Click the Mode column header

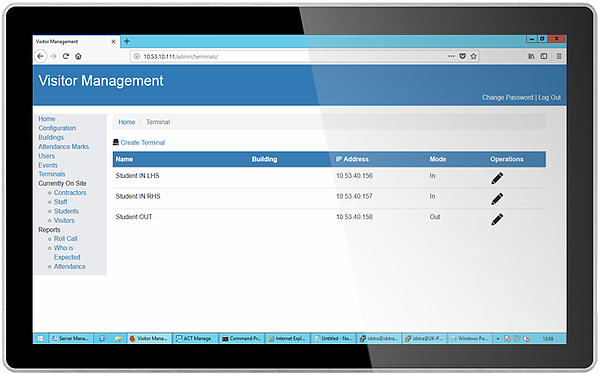click(x=438, y=159)
